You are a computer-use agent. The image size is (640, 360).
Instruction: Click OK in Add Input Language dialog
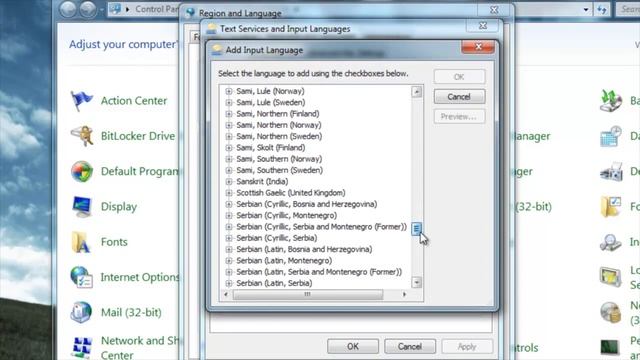click(x=459, y=77)
